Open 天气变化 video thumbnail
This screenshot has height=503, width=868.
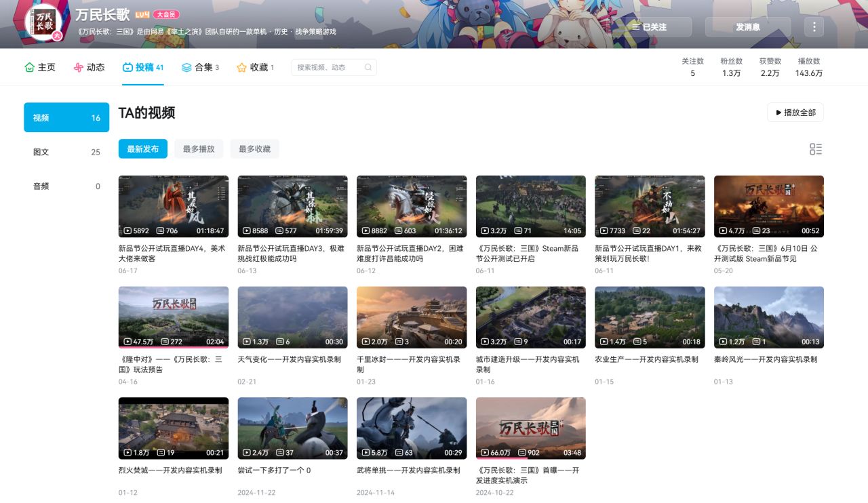point(292,317)
